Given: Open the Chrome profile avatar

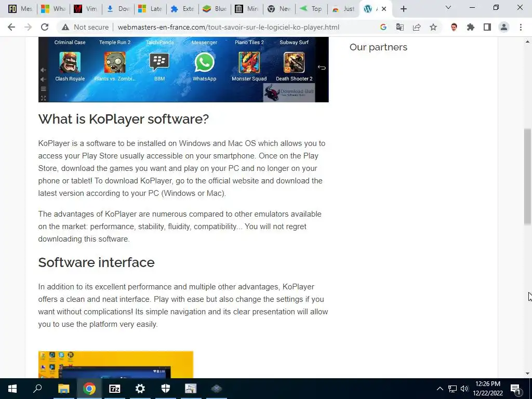Looking at the screenshot, I should point(504,27).
